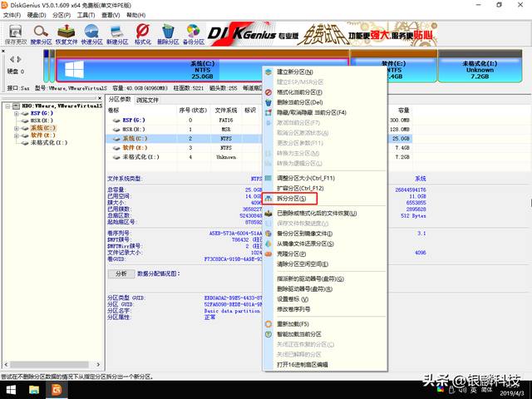Go to next disk with right arrow
The height and width of the screenshot is (399, 532).
[19, 59]
